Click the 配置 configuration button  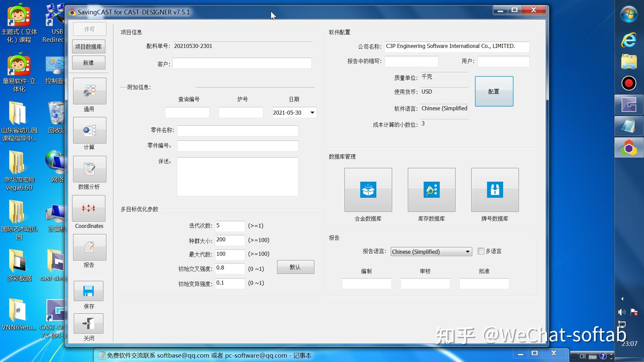click(x=494, y=91)
